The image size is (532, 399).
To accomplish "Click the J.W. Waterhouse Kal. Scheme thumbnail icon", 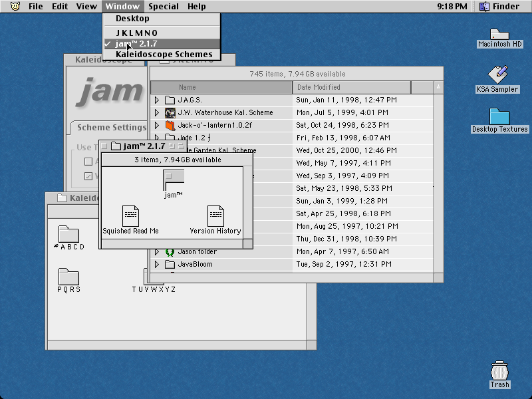I will point(170,112).
